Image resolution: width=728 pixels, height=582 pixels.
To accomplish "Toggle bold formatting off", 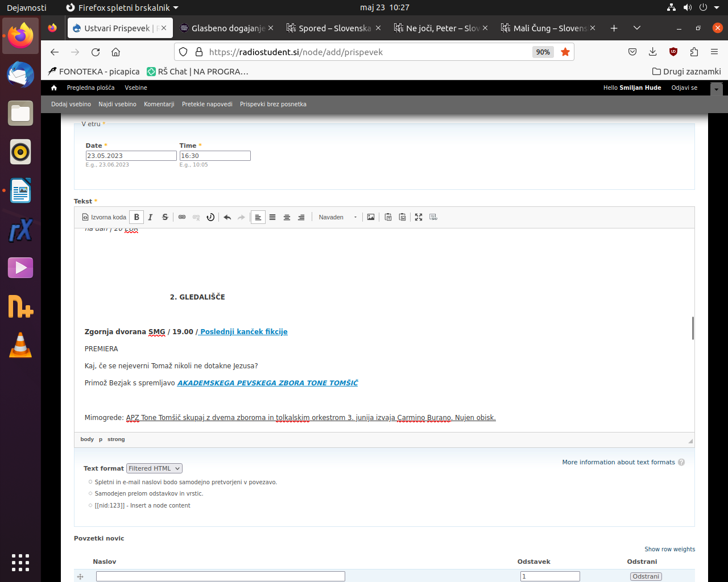I will (136, 217).
